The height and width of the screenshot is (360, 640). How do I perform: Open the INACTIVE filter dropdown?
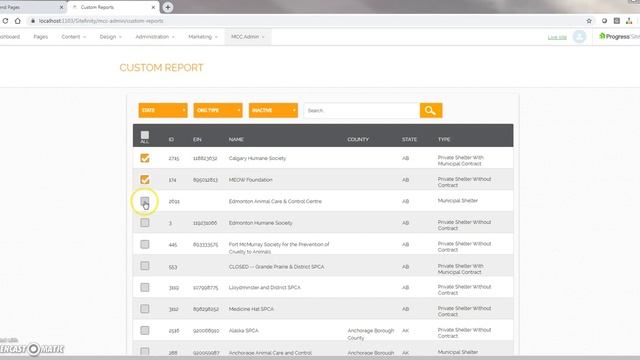click(x=273, y=110)
